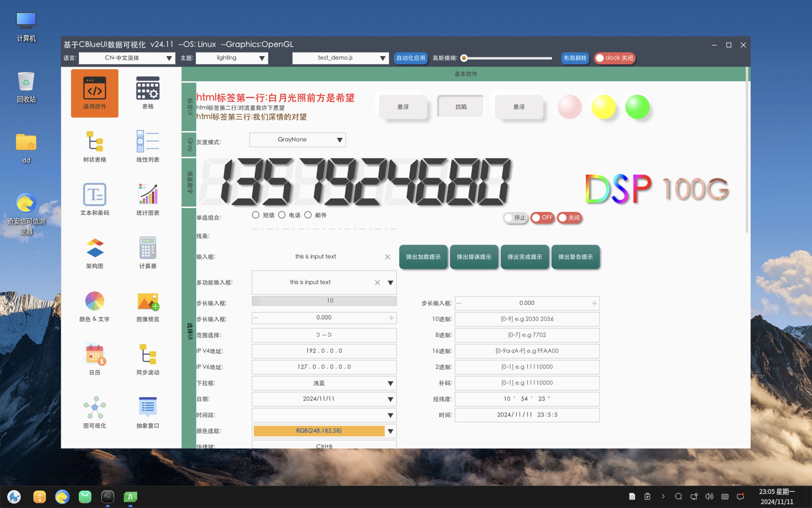
Task: Click 布局翻转 button
Action: click(575, 58)
